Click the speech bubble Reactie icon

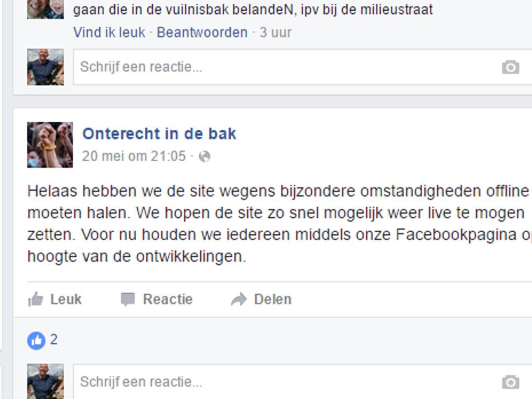128,299
